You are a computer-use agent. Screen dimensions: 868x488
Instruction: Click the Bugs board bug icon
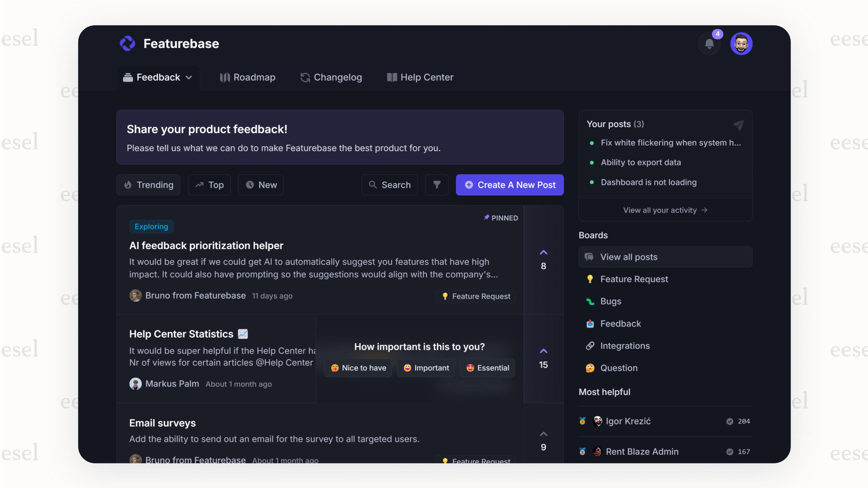[591, 301]
